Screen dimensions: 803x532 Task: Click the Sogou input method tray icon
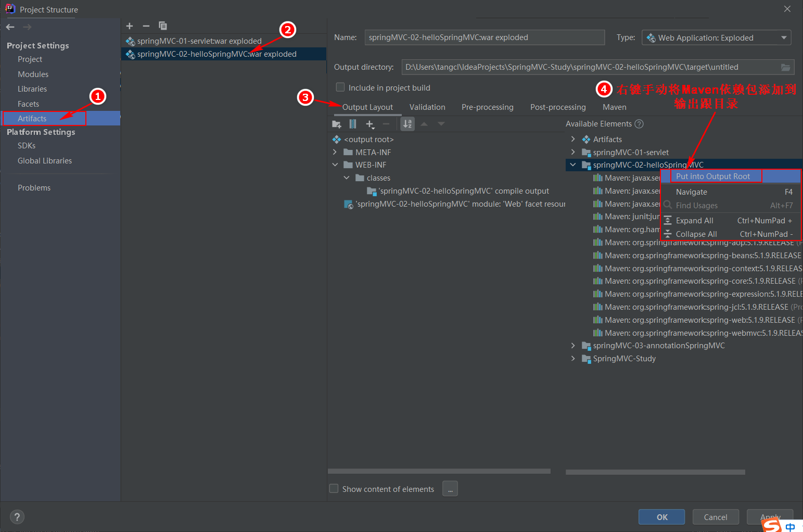tap(772, 525)
